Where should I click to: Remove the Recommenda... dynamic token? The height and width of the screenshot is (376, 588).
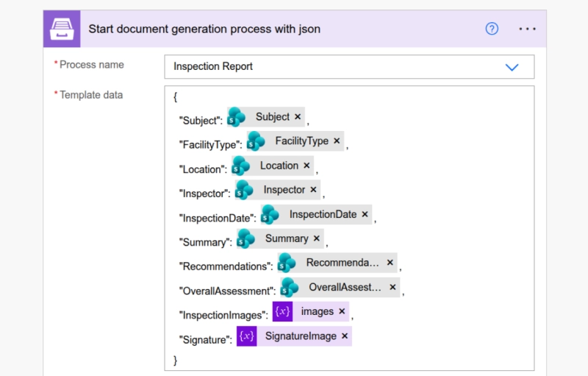click(x=390, y=262)
